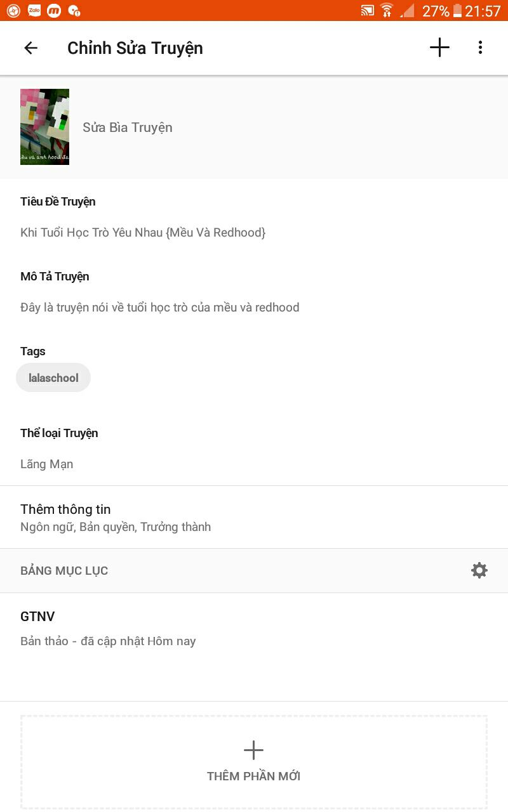The width and height of the screenshot is (508, 812).
Task: Tap the plus icon above THÊM PHẦN MỚI
Action: click(x=253, y=750)
